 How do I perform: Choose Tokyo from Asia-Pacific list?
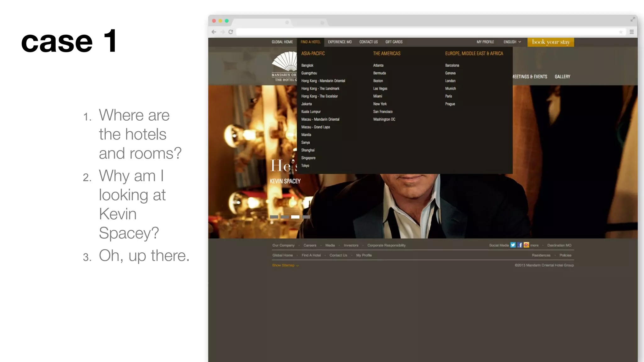pos(305,166)
